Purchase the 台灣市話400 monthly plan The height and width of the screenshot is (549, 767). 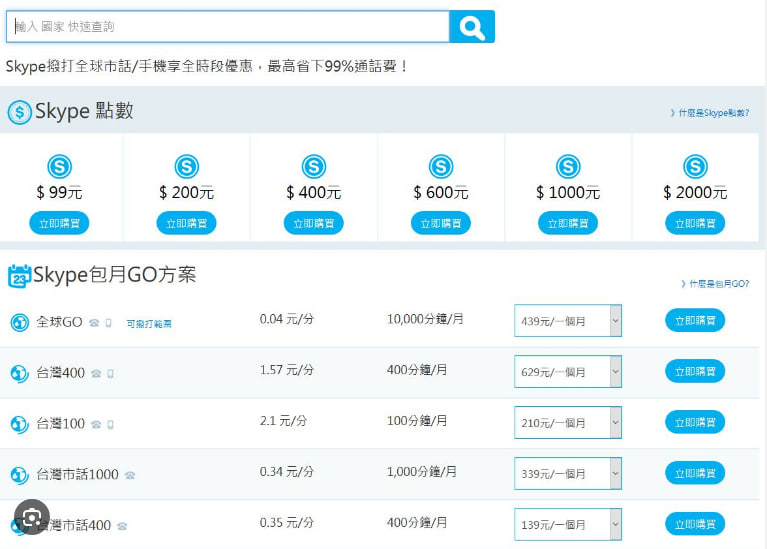pos(695,524)
